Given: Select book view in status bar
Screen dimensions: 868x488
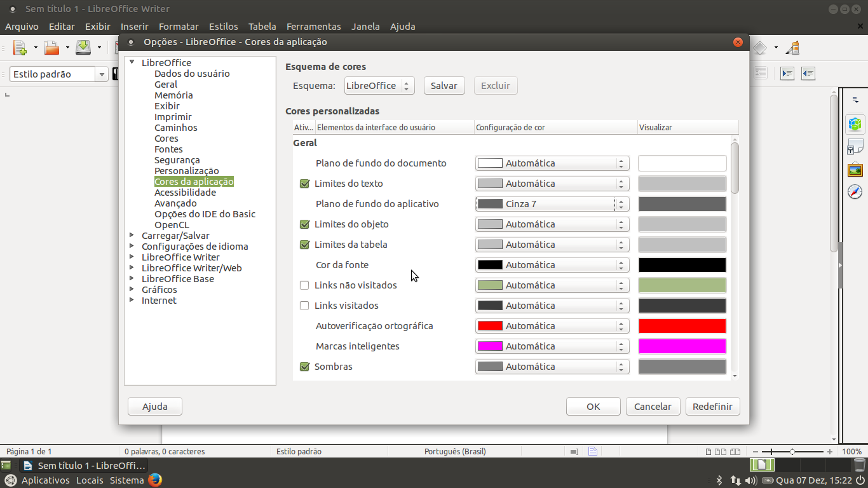Looking at the screenshot, I should (x=734, y=452).
